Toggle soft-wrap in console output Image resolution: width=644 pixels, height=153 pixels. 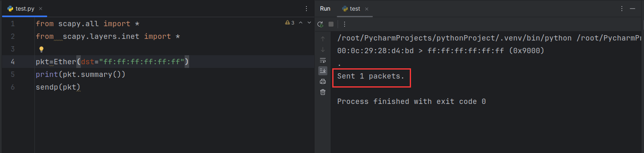[323, 60]
